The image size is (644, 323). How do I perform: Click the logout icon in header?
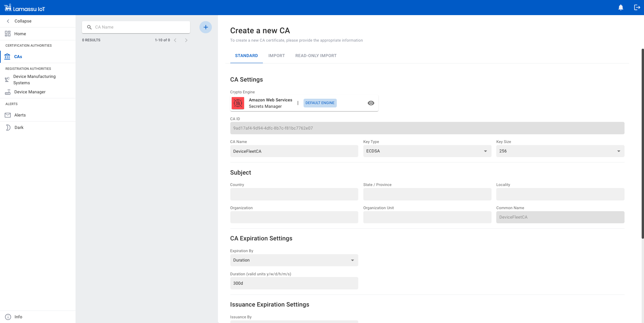637,7
